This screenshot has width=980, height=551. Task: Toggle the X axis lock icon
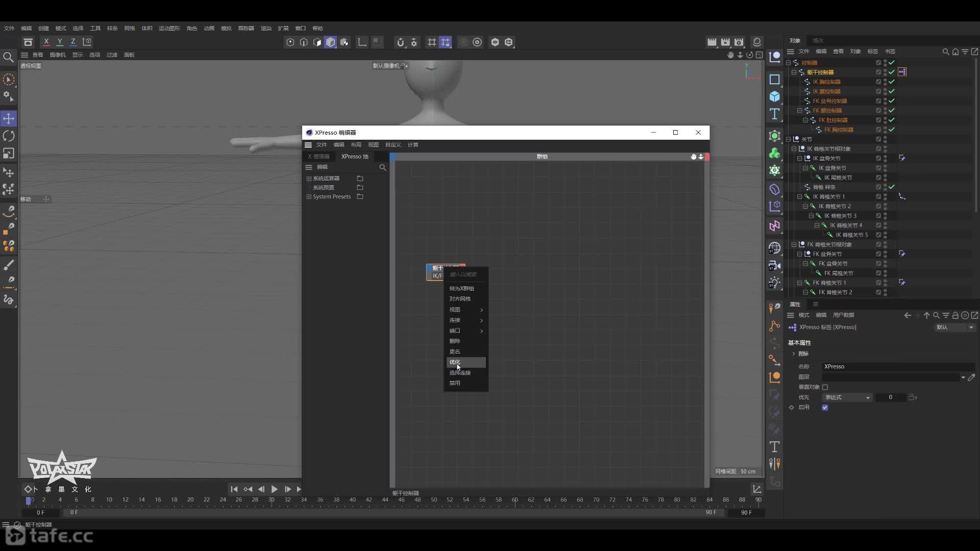coord(46,42)
